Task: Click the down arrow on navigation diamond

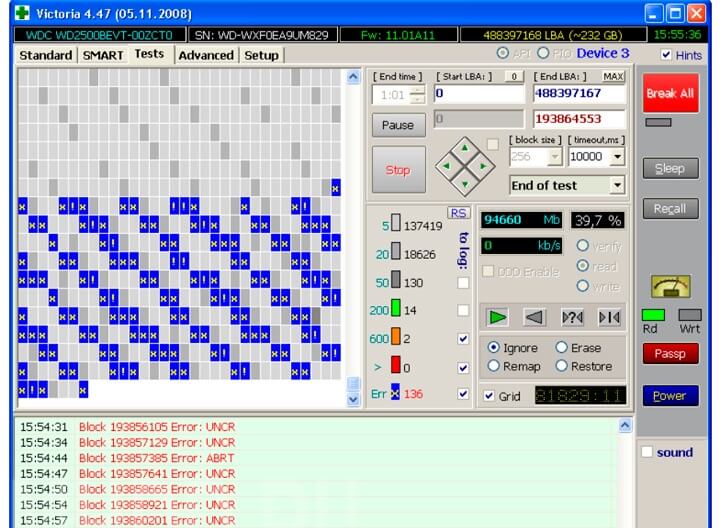Action: click(465, 184)
